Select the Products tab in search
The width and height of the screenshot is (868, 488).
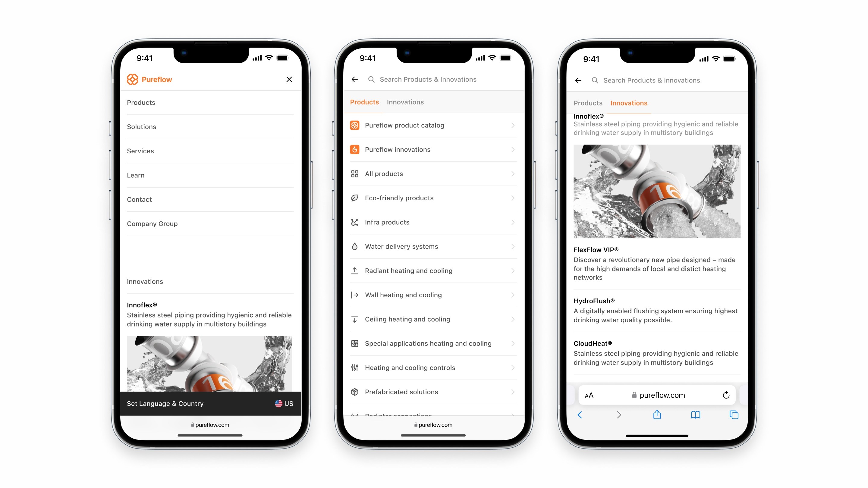pyautogui.click(x=365, y=102)
